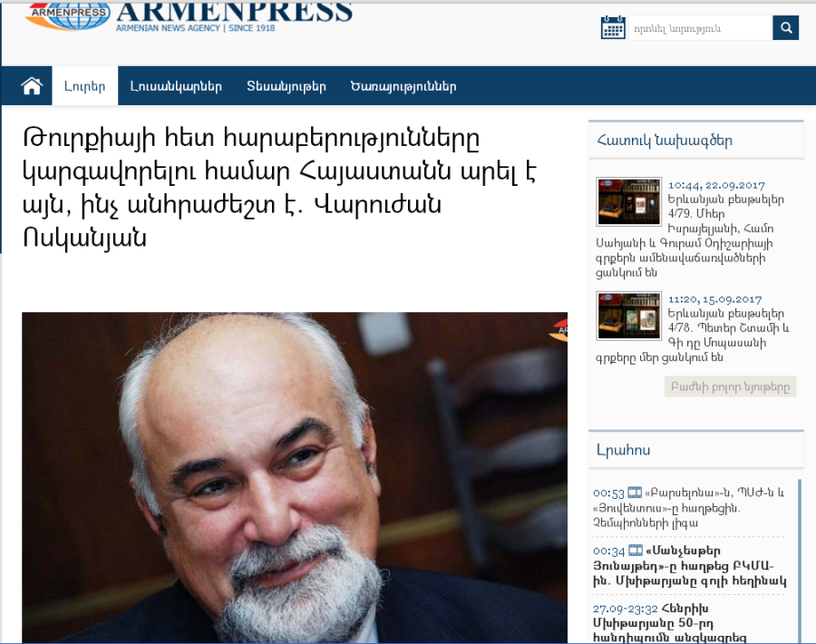816x644 pixels.
Task: Click the search input field
Action: pos(701,27)
